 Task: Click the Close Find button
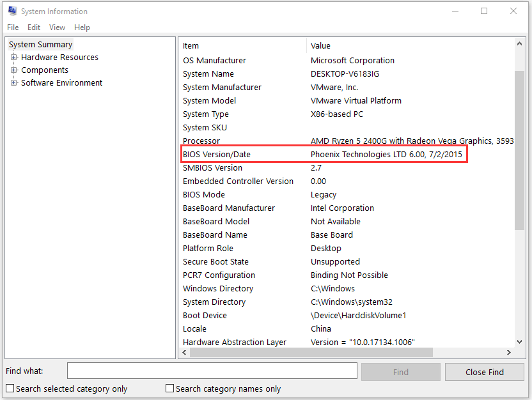click(x=485, y=372)
